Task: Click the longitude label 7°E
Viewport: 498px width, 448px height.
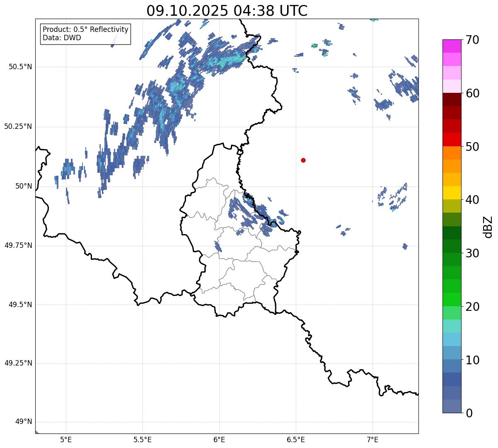Action: [372, 439]
